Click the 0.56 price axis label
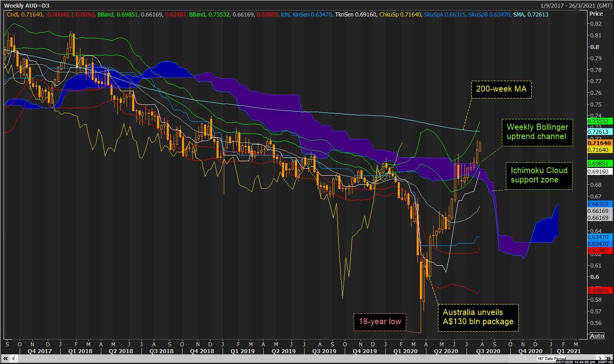The height and width of the screenshot is (364, 614). (x=596, y=323)
